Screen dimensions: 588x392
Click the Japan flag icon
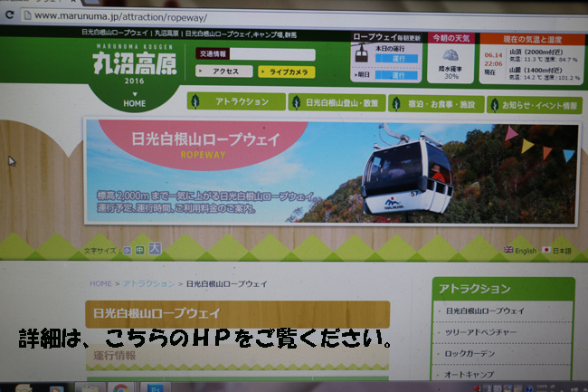pos(546,250)
